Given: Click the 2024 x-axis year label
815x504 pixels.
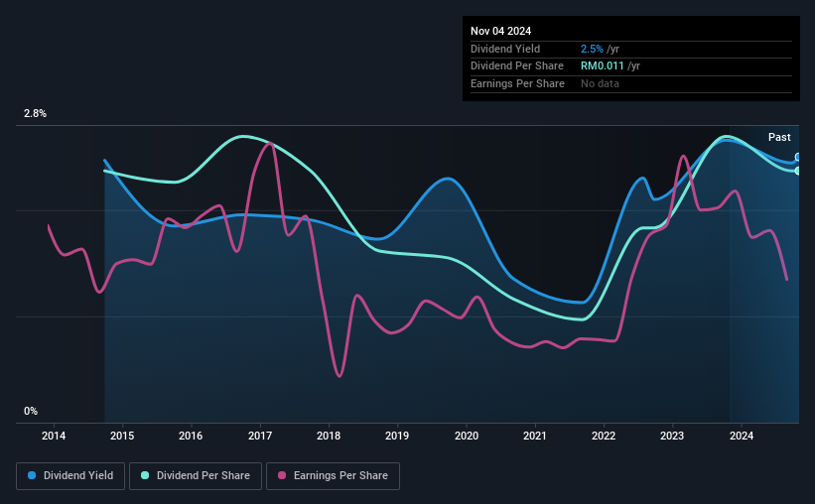Looking at the screenshot, I should (742, 436).
